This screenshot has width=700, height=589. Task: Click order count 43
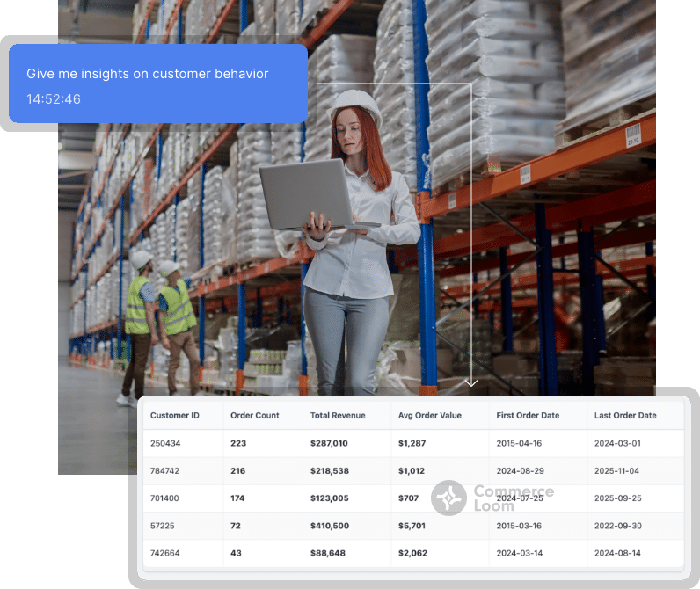[236, 553]
